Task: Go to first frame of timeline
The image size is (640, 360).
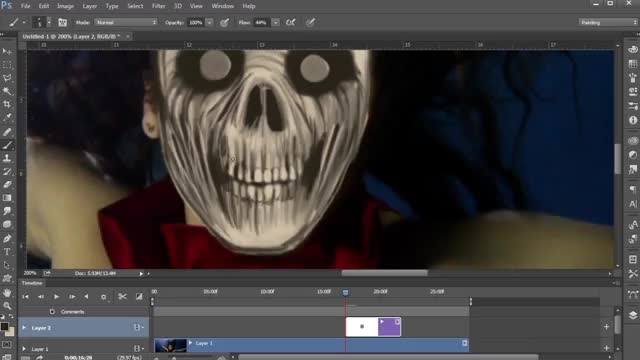Action: [x=25, y=297]
